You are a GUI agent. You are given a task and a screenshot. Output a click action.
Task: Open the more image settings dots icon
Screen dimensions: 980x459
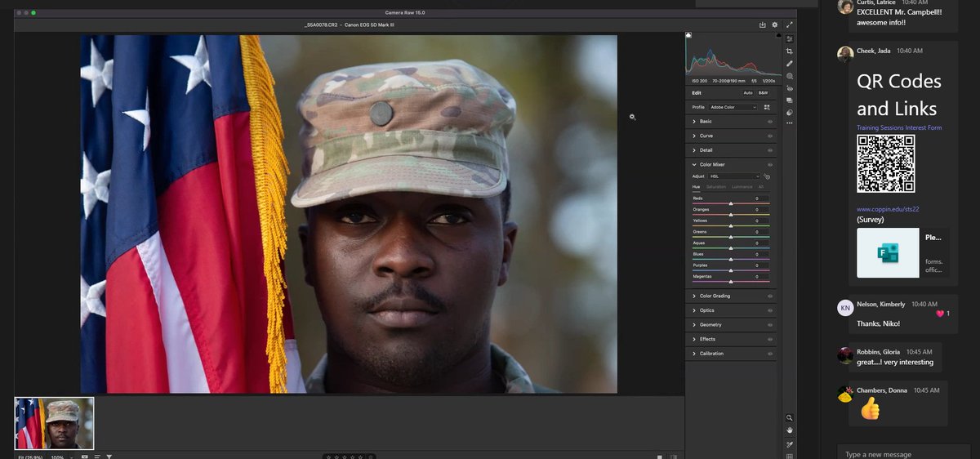tap(790, 123)
